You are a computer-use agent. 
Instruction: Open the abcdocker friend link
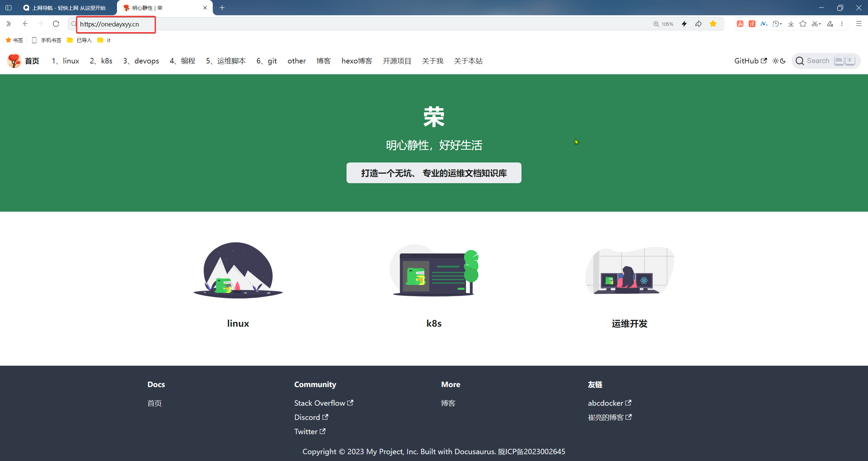(x=610, y=403)
